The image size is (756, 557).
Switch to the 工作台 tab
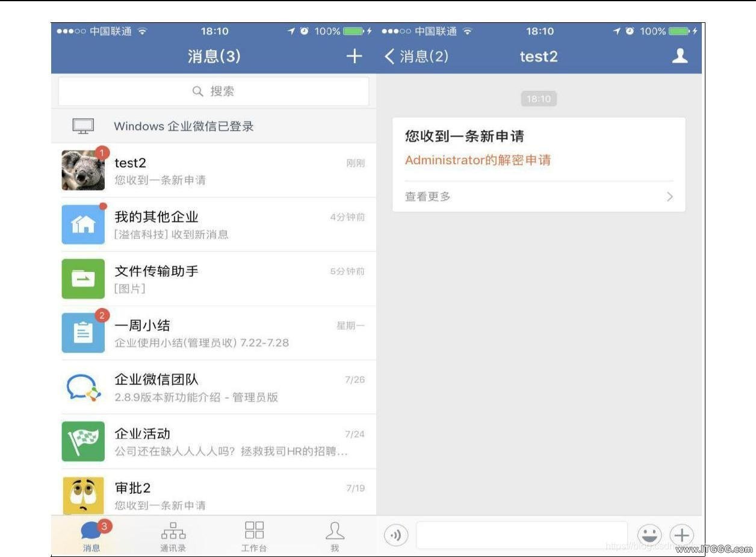click(x=254, y=537)
